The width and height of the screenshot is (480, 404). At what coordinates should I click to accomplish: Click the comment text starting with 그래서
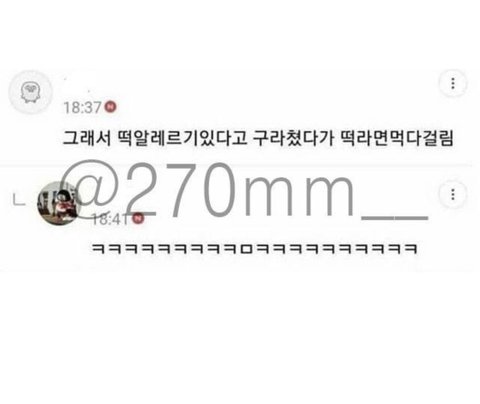click(x=258, y=139)
